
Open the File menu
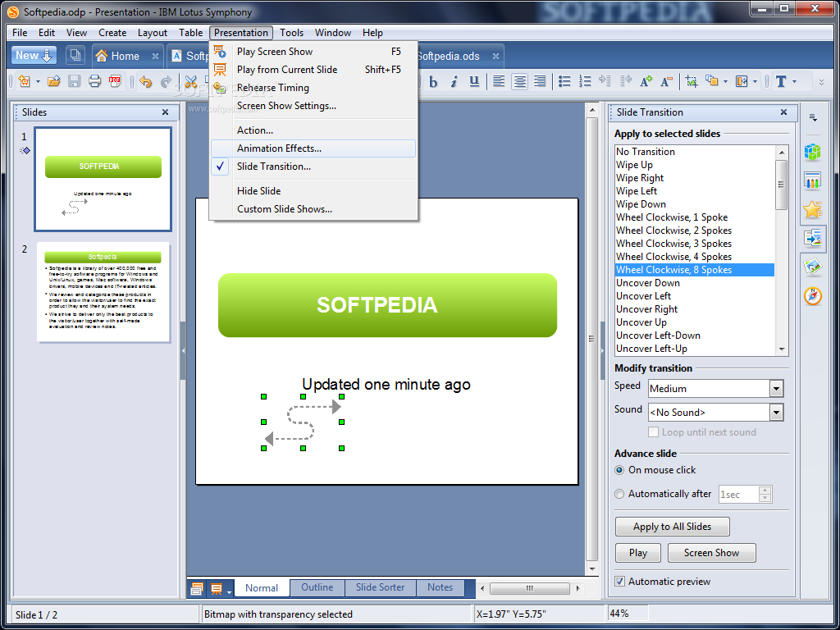click(20, 33)
